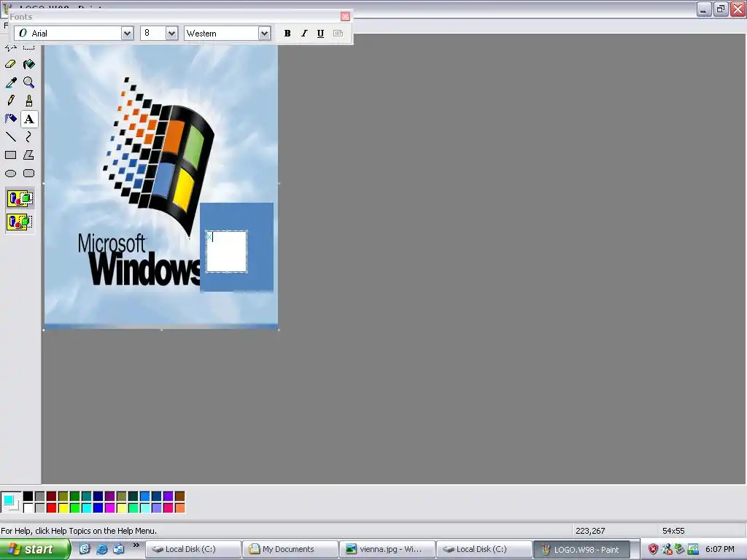Close the Fonts toolbar
This screenshot has height=560, width=747.
(345, 17)
